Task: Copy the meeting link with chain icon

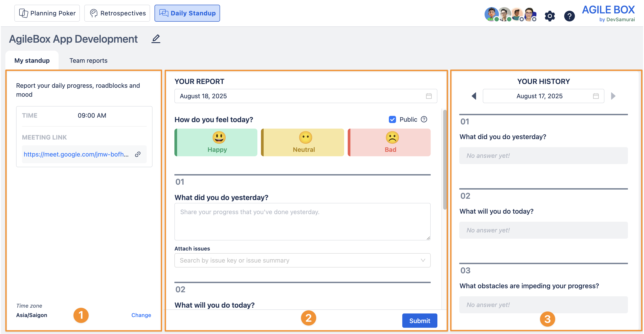Action: click(138, 154)
